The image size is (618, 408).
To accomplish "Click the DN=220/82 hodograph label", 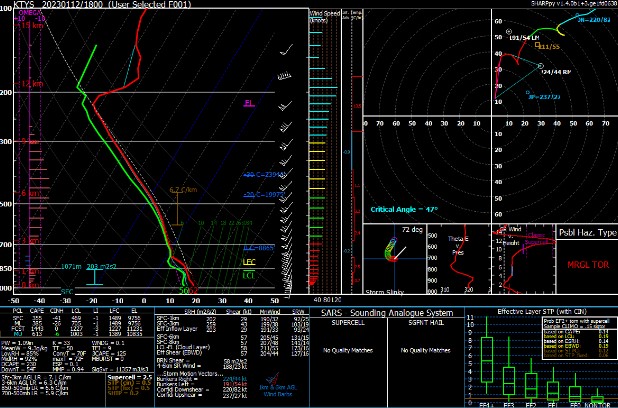I will click(x=594, y=19).
